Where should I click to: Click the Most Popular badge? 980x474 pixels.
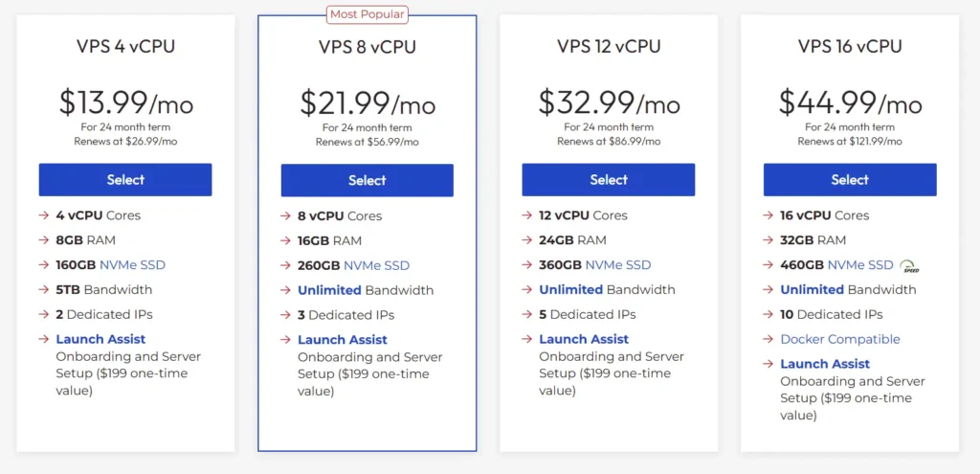(367, 14)
